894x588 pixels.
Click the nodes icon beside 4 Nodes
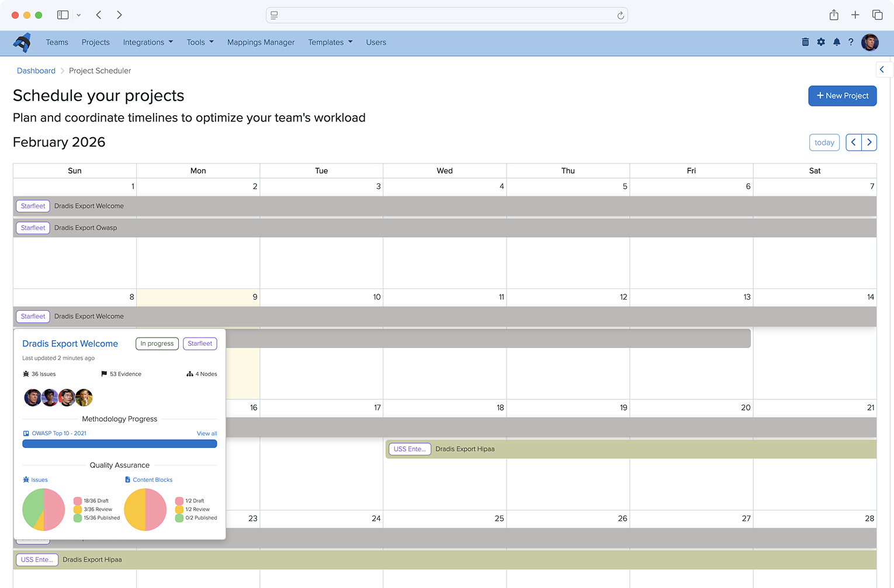tap(190, 374)
